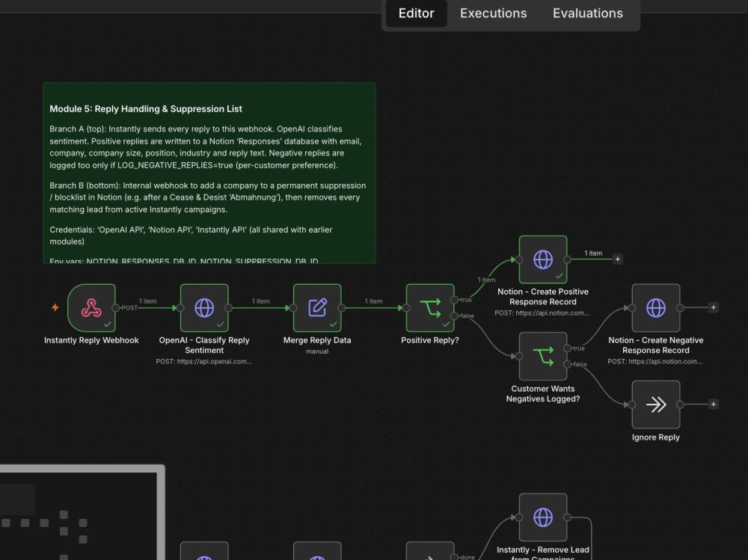Click the Positive Reply? label text
The height and width of the screenshot is (560, 748).
click(430, 340)
